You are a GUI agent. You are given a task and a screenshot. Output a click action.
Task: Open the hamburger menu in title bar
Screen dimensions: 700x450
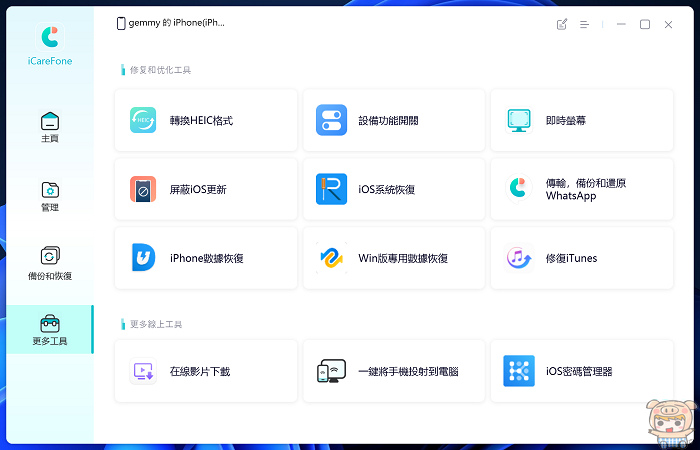584,25
